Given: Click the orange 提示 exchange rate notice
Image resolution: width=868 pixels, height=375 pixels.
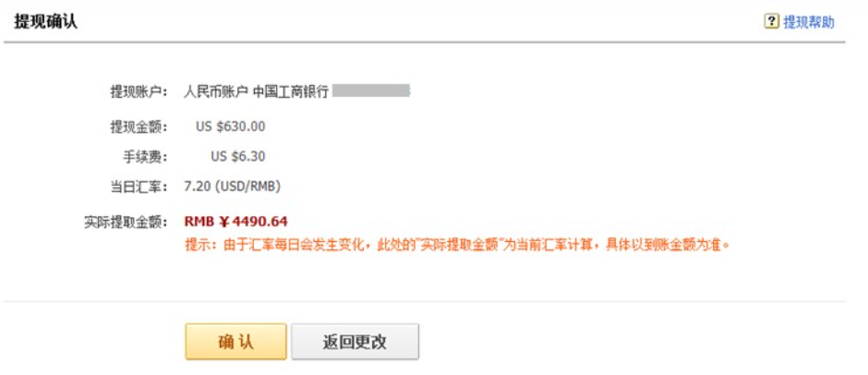Looking at the screenshot, I should [458, 245].
